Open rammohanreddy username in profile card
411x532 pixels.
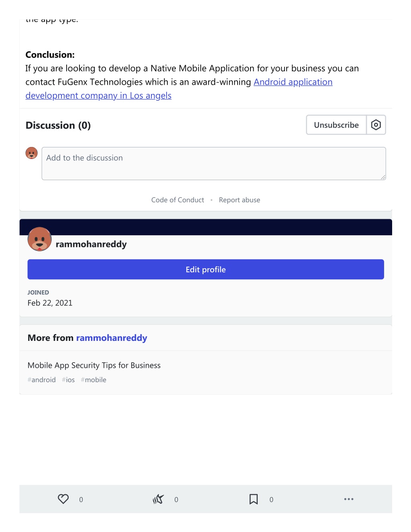[x=91, y=244]
